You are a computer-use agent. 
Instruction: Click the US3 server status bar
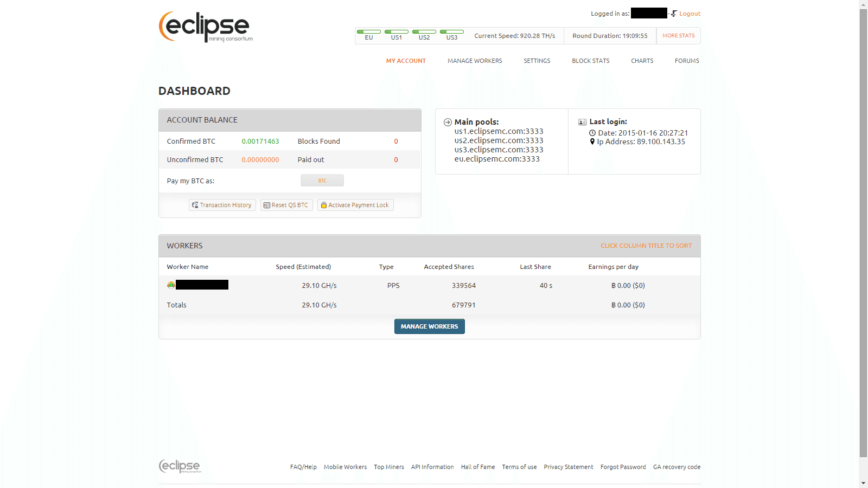coord(452,31)
